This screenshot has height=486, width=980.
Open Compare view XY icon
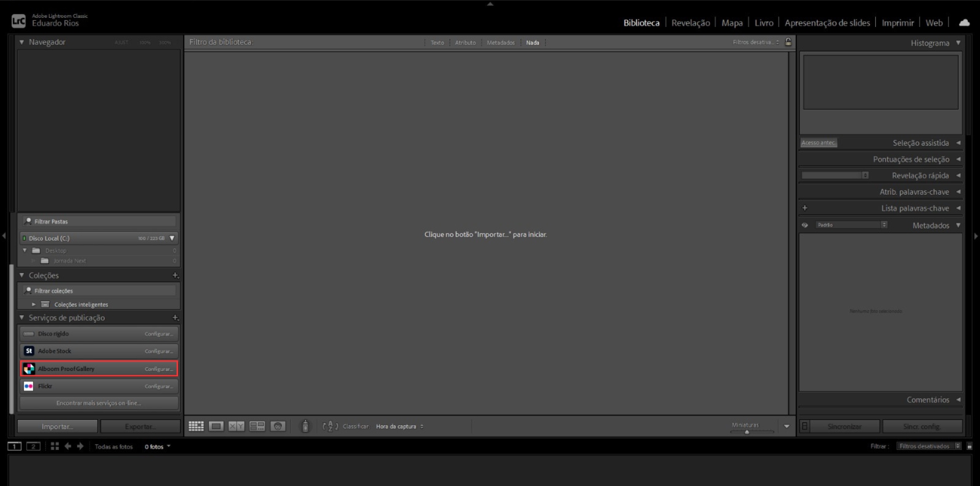(x=236, y=426)
